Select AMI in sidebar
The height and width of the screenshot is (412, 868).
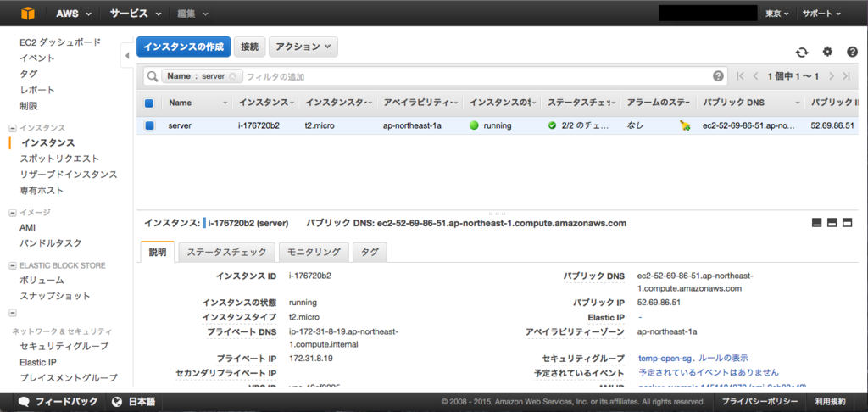28,227
